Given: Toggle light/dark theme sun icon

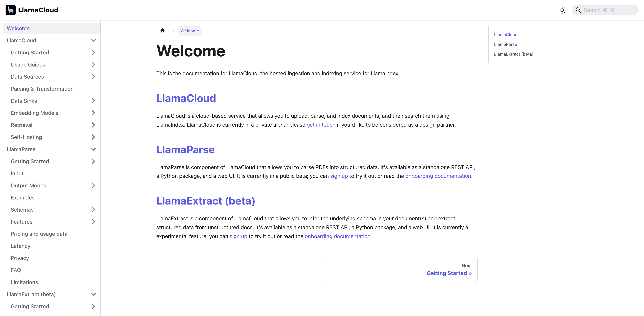Looking at the screenshot, I should (562, 10).
